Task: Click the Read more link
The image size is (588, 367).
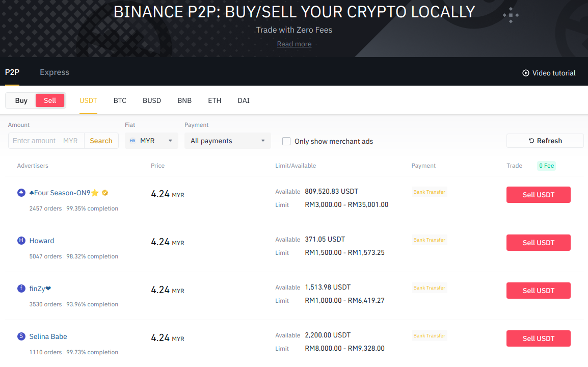Action: pyautogui.click(x=294, y=44)
